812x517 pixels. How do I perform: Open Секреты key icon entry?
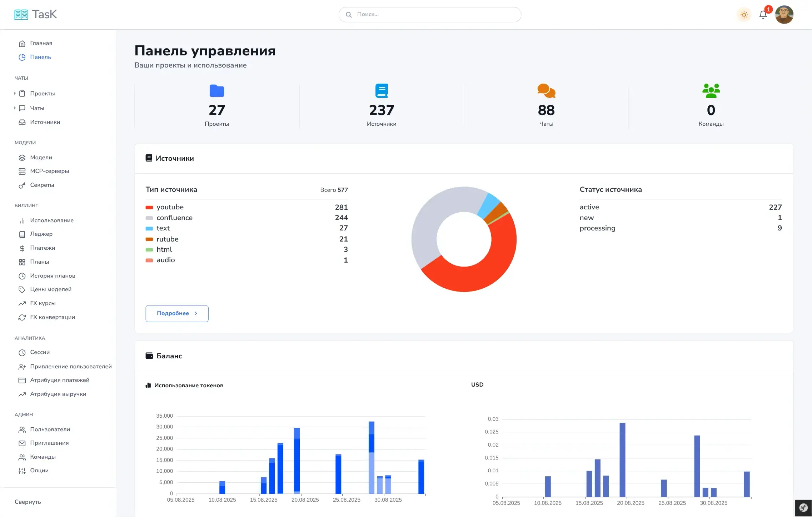(22, 185)
